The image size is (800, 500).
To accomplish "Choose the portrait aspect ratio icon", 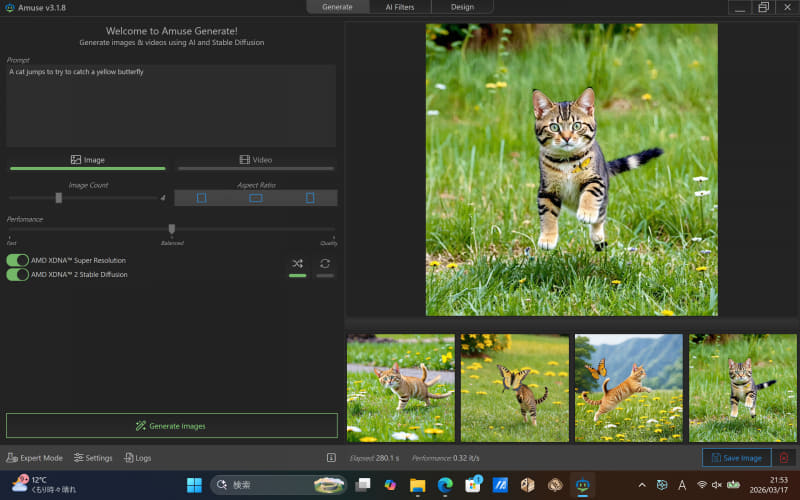I will [310, 198].
